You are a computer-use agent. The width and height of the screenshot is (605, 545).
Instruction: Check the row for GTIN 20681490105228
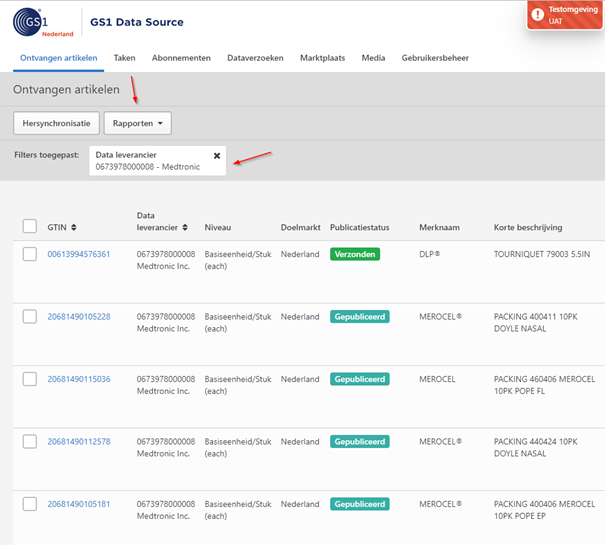[30, 317]
